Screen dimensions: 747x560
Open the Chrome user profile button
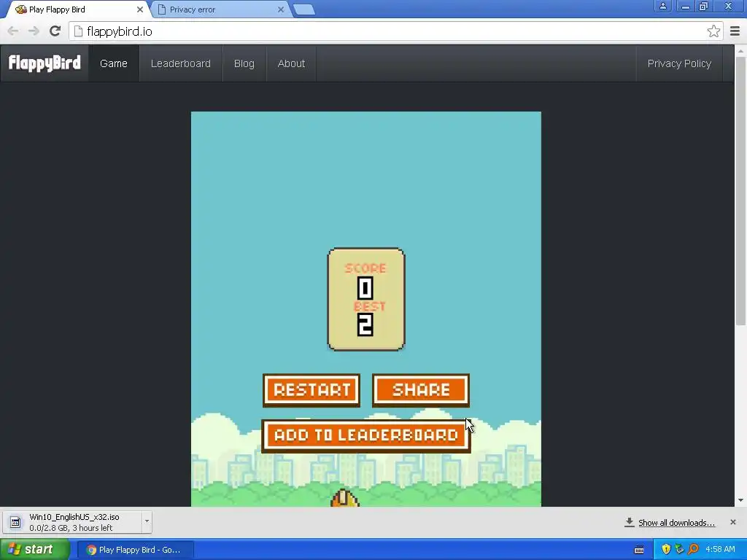pyautogui.click(x=662, y=6)
